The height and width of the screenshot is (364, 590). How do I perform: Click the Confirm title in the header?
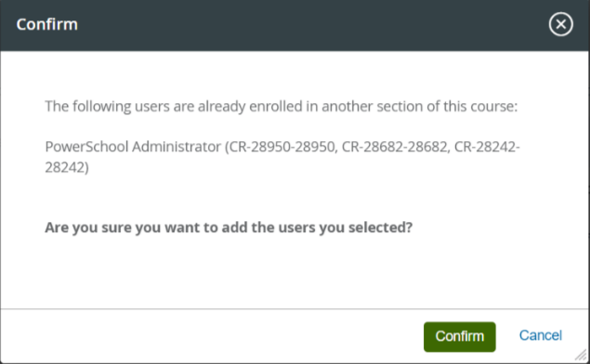pyautogui.click(x=47, y=24)
